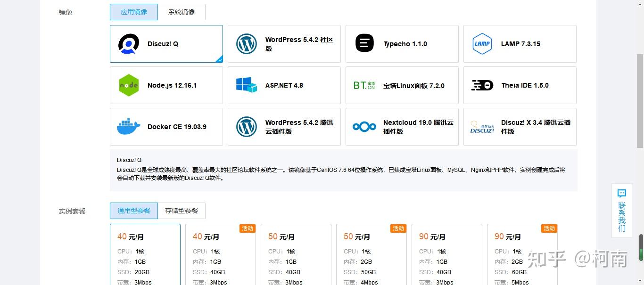Switch to the 应用镜像 tab
Viewport: 644px width, 285px height.
pos(134,12)
